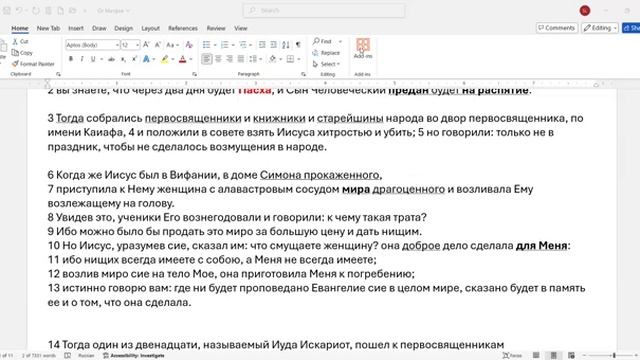Click the Decrease Indent icon
Viewport: 640px width, 360px height.
tap(262, 44)
